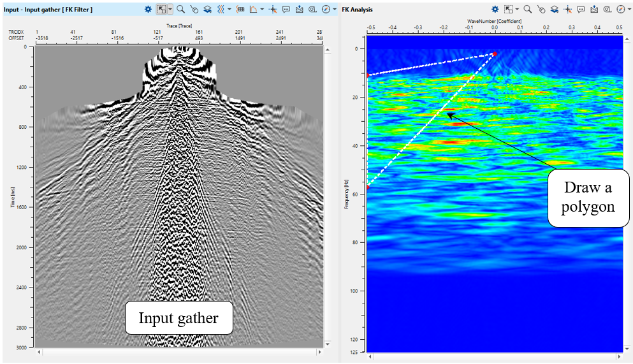The width and height of the screenshot is (633, 364).
Task: Expand the spectrum graph dropdown in Input gather toolbar
Action: point(262,10)
